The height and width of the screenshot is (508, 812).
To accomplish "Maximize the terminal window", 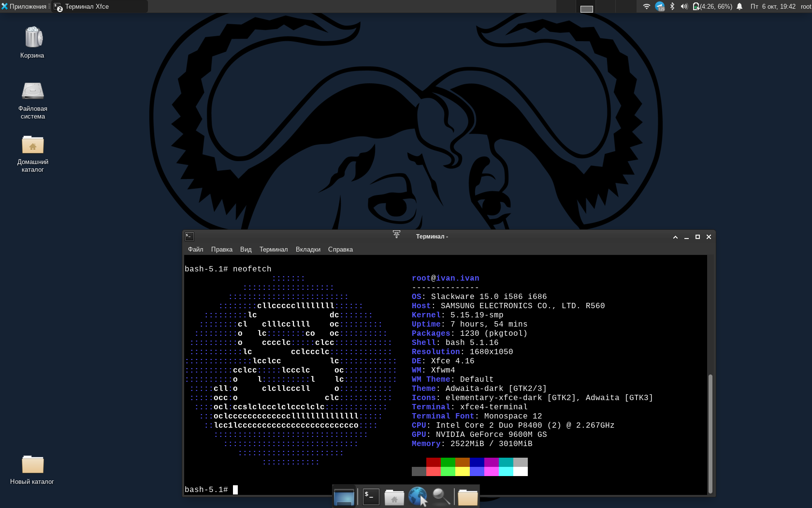I will point(697,237).
